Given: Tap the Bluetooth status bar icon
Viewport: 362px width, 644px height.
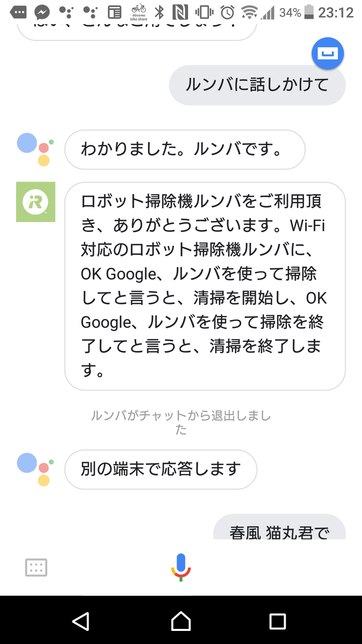Looking at the screenshot, I should 159,12.
